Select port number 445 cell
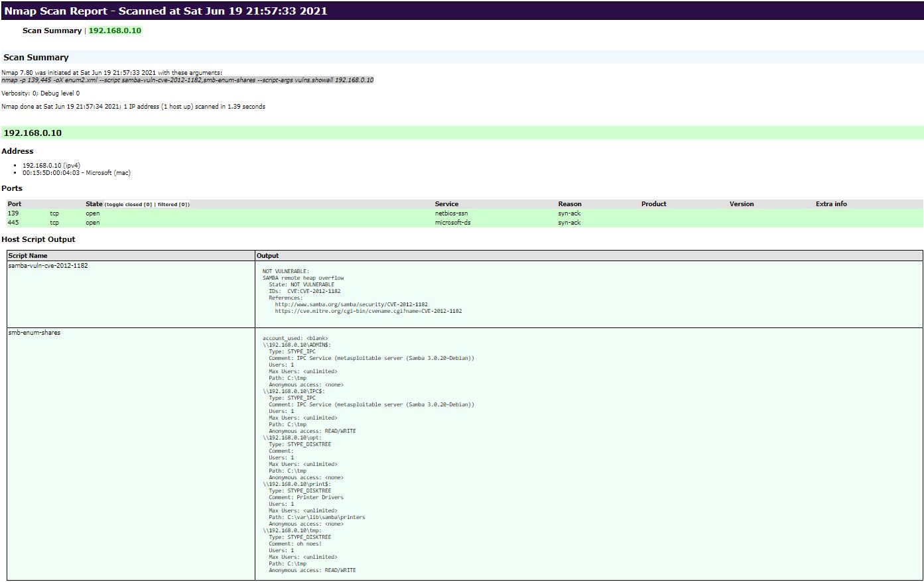Screen dimensions: 924x582 (13, 223)
